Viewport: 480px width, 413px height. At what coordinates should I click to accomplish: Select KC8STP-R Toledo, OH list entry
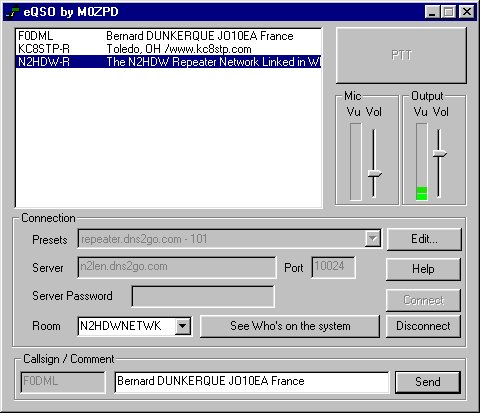168,49
